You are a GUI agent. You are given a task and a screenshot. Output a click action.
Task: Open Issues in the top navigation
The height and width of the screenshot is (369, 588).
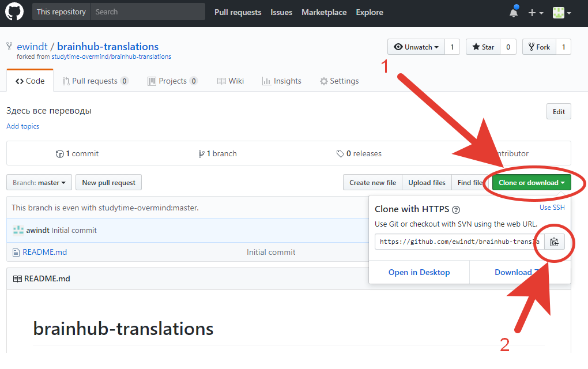point(281,12)
